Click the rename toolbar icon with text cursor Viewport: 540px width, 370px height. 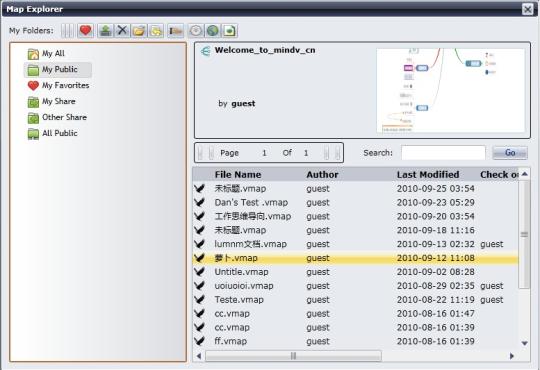[x=176, y=31]
